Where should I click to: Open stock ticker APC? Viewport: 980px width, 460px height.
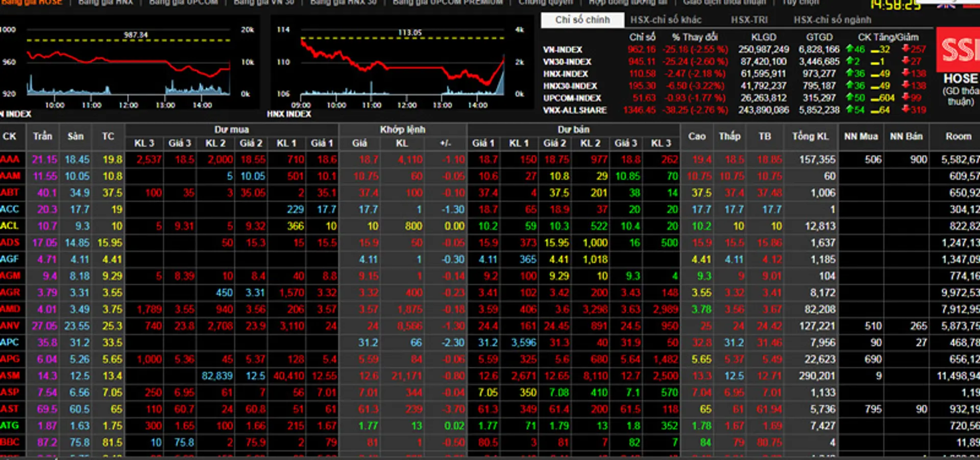[x=10, y=342]
